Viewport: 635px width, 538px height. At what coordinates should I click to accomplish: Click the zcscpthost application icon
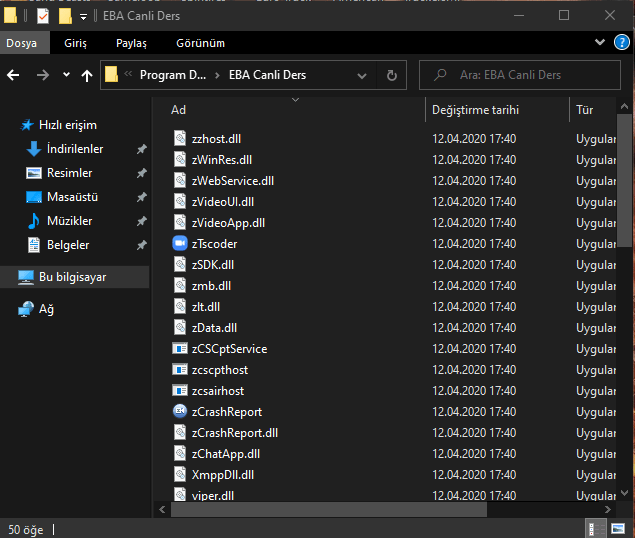180,369
